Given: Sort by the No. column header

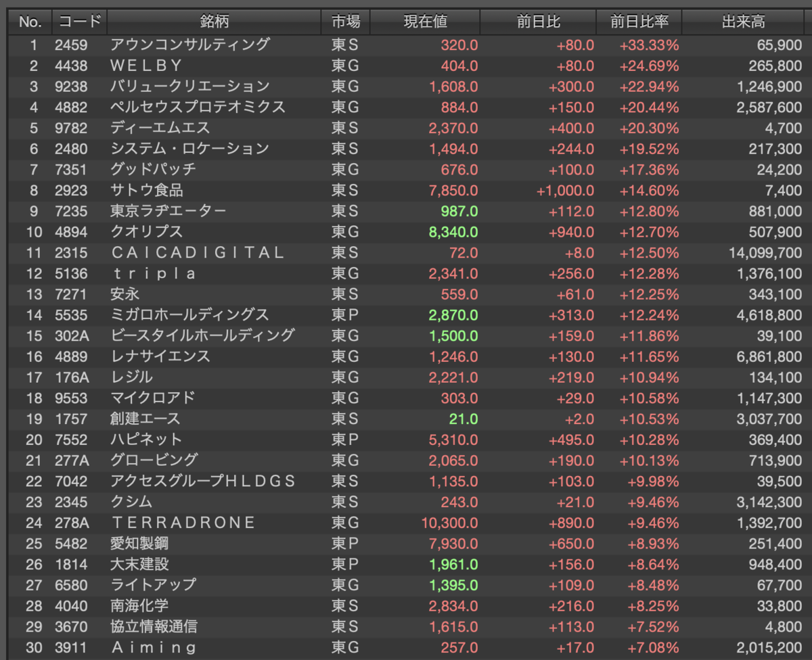Looking at the screenshot, I should point(30,22).
